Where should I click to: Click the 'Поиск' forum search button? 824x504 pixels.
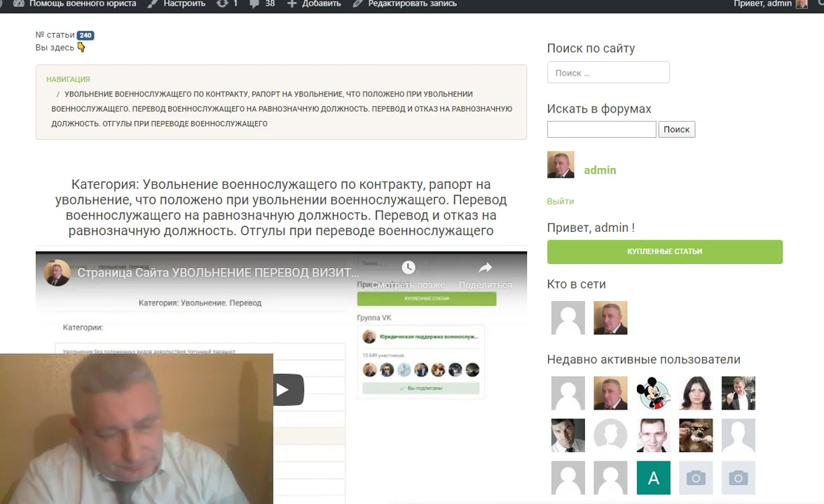point(676,129)
